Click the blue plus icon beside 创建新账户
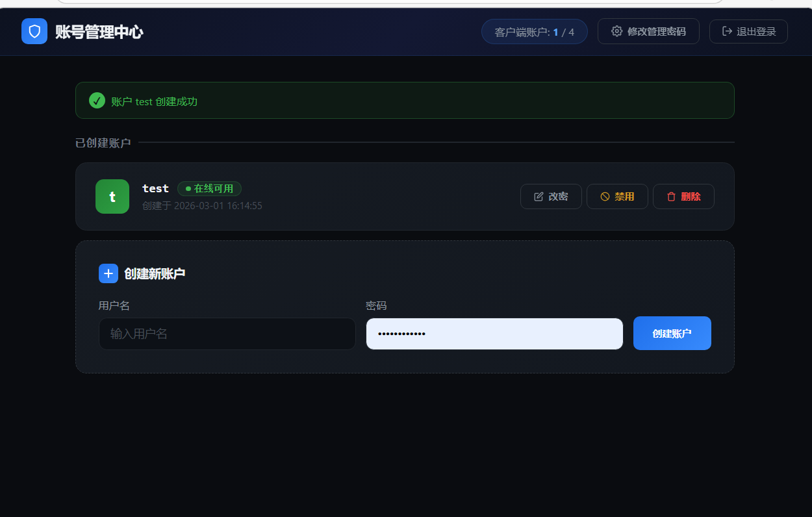Viewport: 812px width, 517px height. coord(108,273)
